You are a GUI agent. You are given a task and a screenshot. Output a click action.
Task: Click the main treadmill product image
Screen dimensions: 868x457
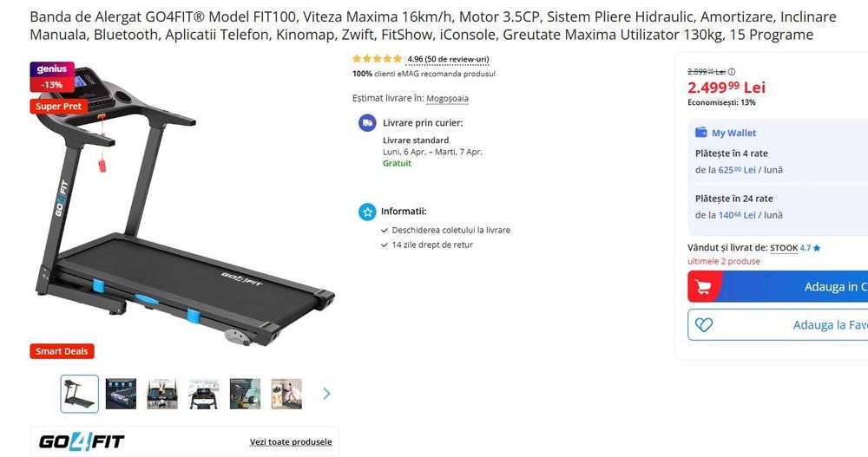pyautogui.click(x=182, y=210)
